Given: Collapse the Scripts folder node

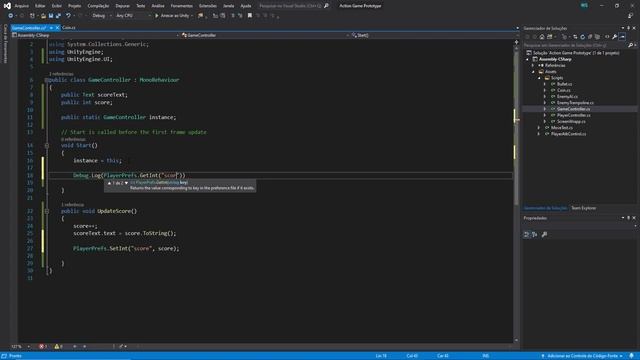Looking at the screenshot, I should pyautogui.click(x=539, y=78).
